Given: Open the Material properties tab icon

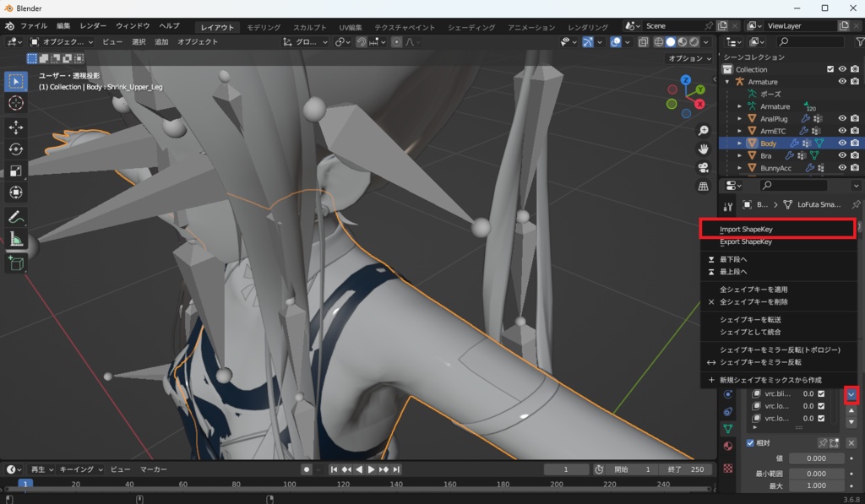Looking at the screenshot, I should pos(728,446).
